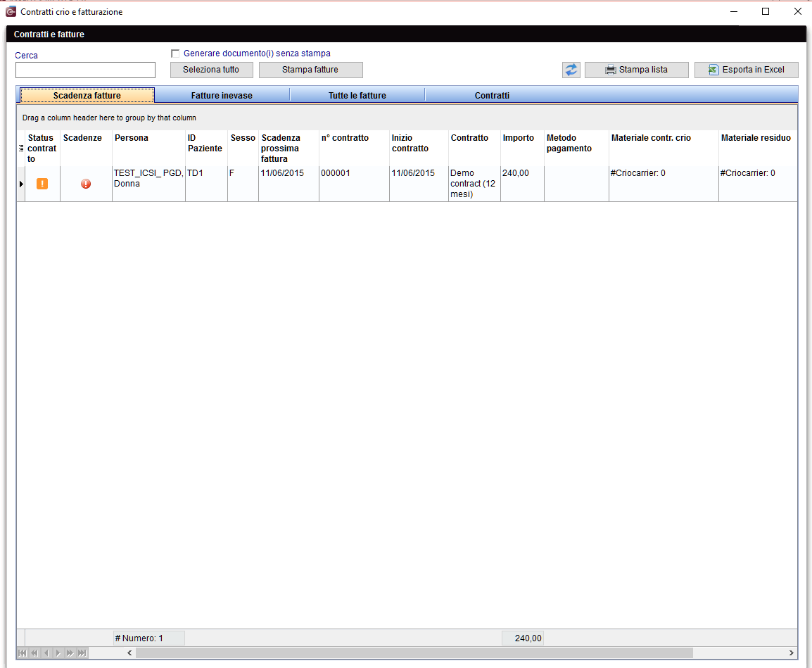Select the TD1 patient ID cell
The image size is (812, 668).
click(207, 184)
